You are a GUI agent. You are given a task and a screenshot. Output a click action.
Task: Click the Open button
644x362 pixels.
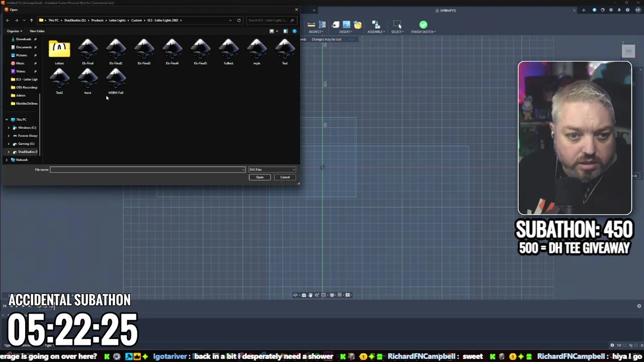click(x=260, y=177)
